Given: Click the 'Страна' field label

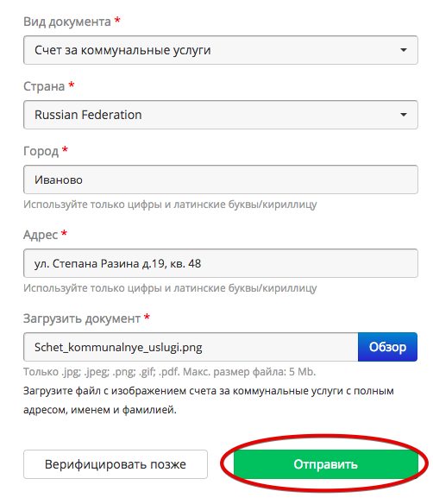Looking at the screenshot, I should tap(44, 86).
